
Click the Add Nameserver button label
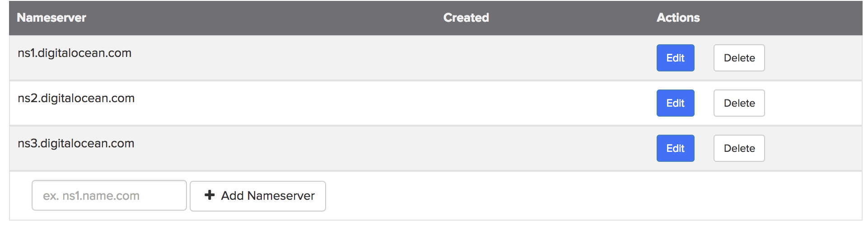coord(268,196)
